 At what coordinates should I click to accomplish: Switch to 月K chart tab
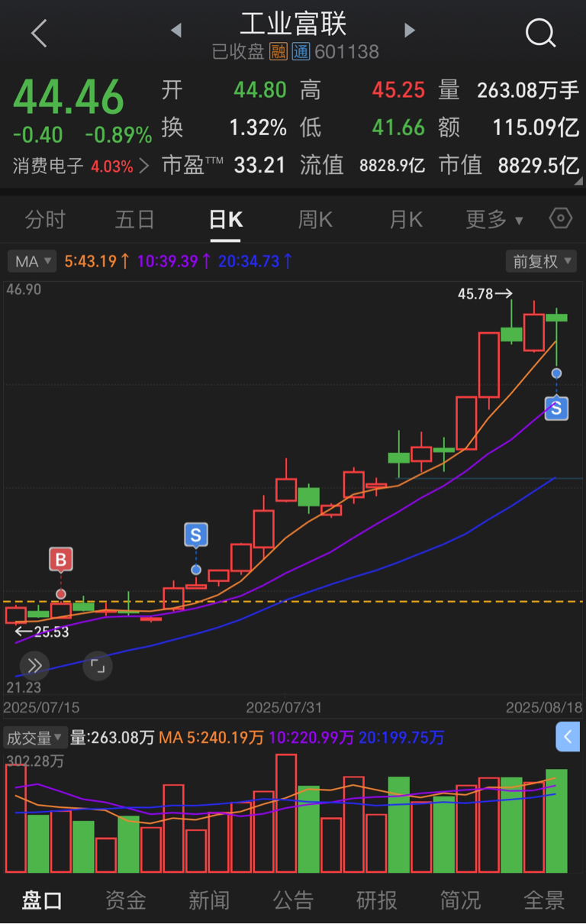point(406,220)
